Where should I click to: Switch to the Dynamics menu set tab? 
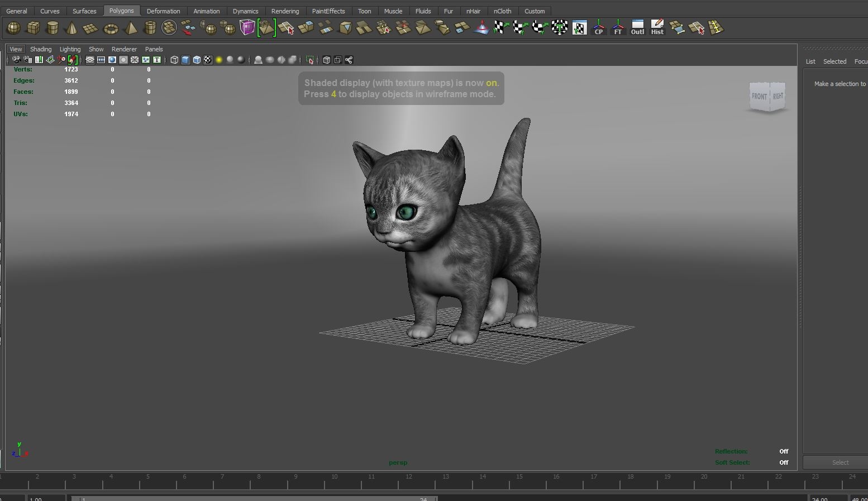point(246,11)
